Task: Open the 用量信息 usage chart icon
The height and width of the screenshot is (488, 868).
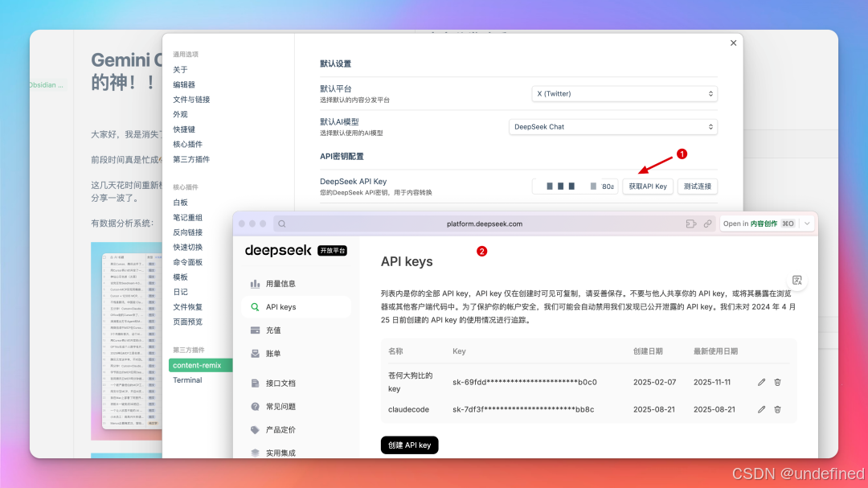Action: [255, 284]
